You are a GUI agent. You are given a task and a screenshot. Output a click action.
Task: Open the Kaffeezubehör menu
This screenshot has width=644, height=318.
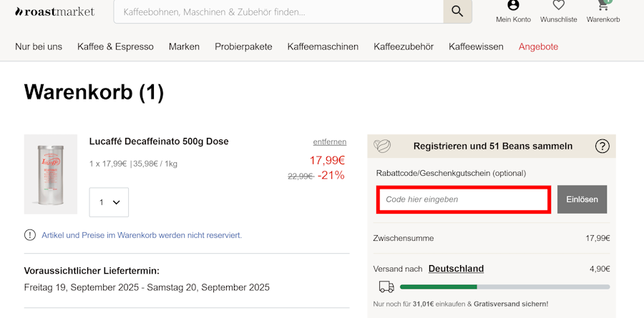404,46
